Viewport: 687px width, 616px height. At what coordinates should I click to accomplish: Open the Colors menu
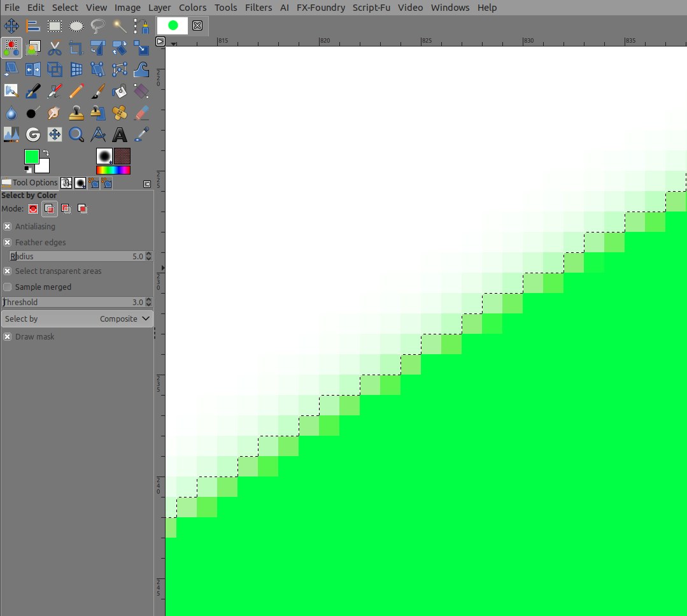(x=192, y=8)
